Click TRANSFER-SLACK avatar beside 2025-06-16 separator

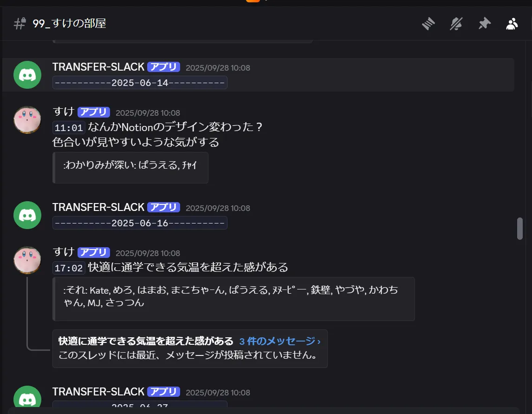tap(27, 215)
